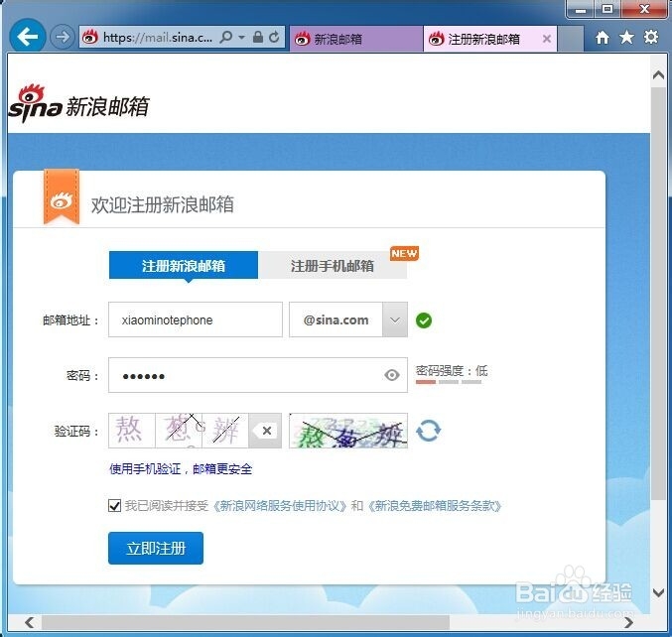Image resolution: width=672 pixels, height=637 pixels.
Task: Click horizontal scrollbar left arrow
Action: (x=29, y=622)
